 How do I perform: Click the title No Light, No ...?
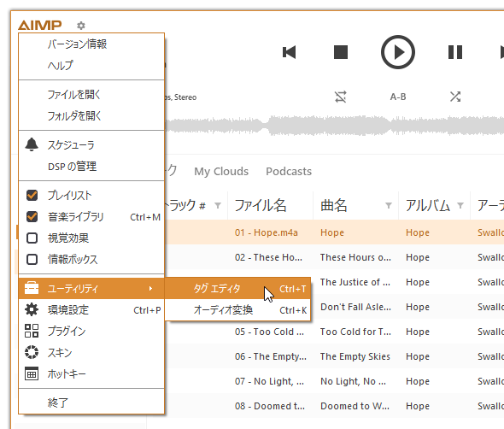(354, 381)
